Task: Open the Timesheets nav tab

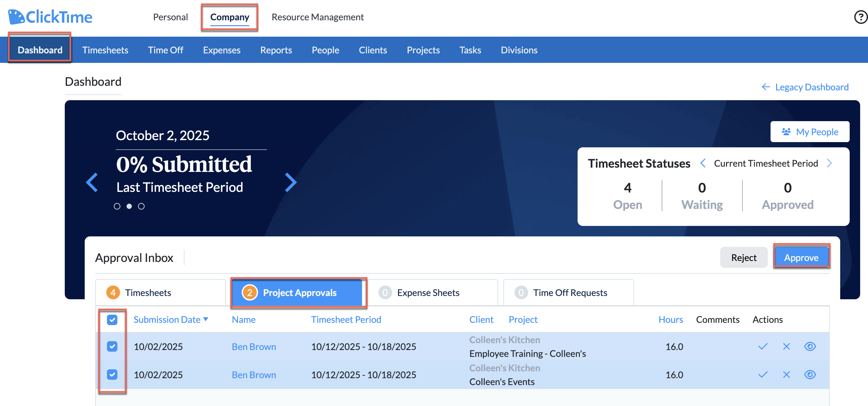Action: pos(105,50)
